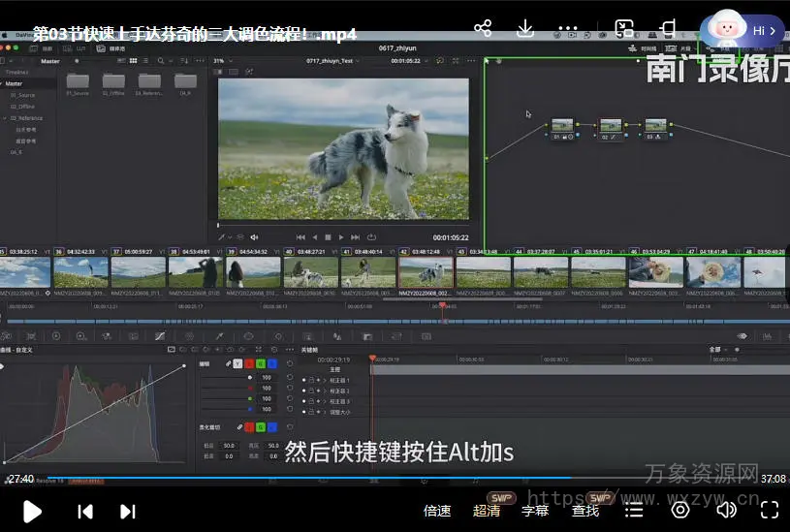Go back to the previous video
The image size is (790, 532).
(x=85, y=511)
